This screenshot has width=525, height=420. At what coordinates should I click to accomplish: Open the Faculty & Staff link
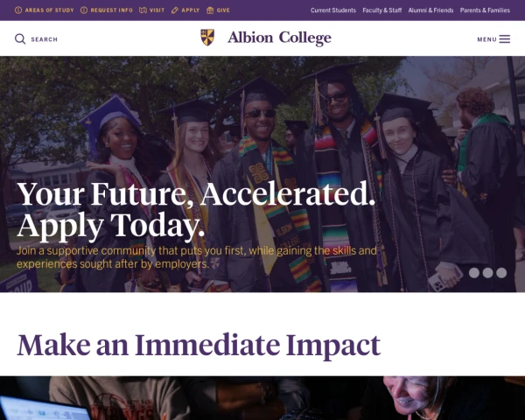pyautogui.click(x=382, y=10)
